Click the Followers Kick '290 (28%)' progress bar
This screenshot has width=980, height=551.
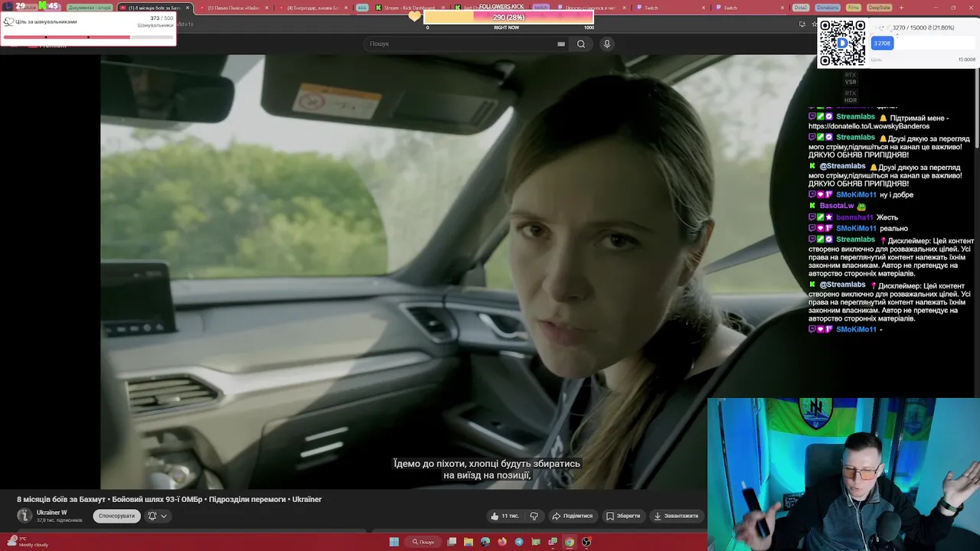[508, 17]
